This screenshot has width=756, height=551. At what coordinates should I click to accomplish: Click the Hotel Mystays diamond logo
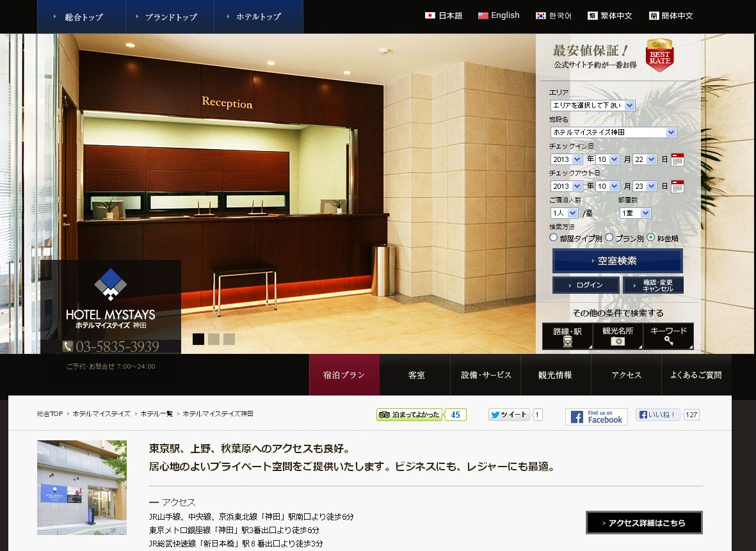click(x=110, y=284)
